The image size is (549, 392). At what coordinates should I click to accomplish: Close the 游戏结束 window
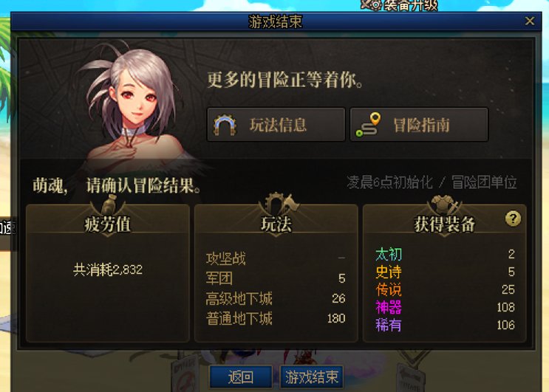pos(530,21)
